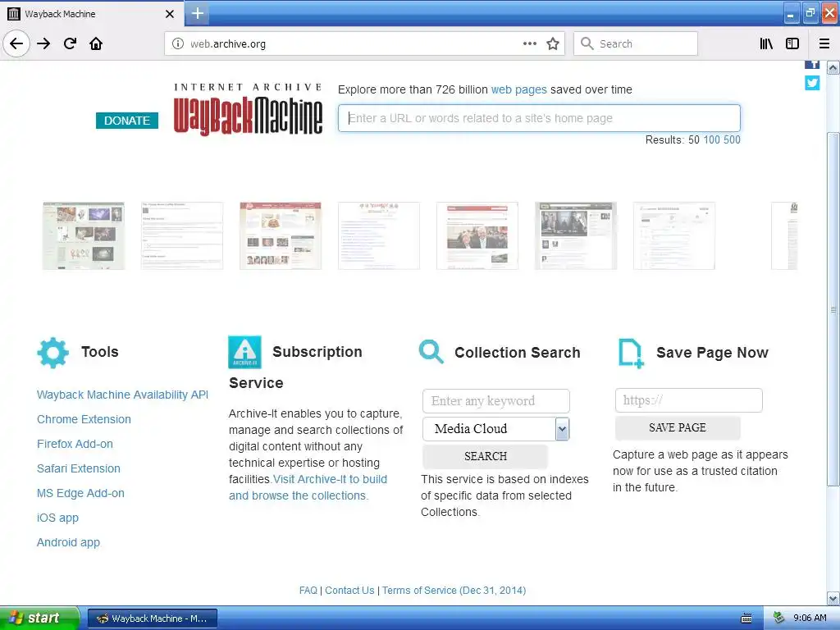Open a new browser tab

(197, 13)
